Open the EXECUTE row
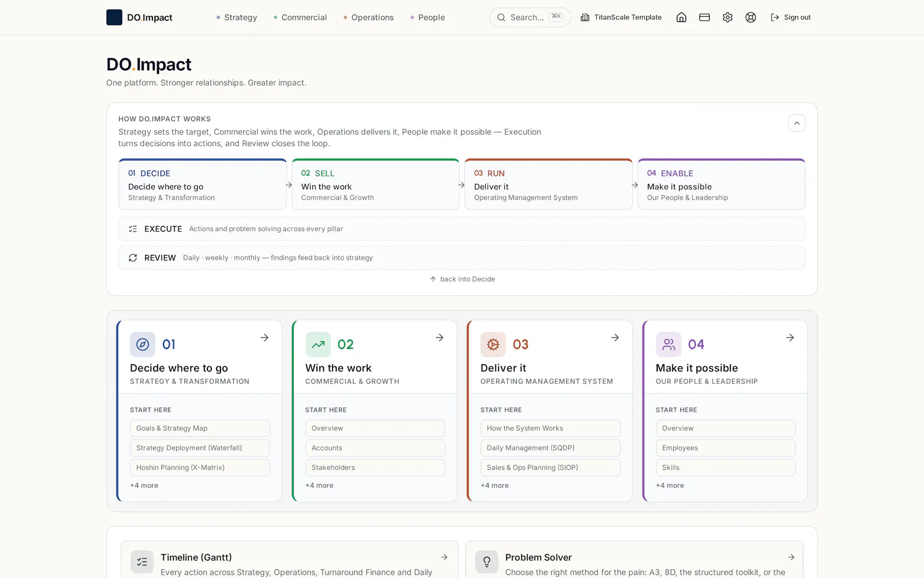 click(x=462, y=229)
